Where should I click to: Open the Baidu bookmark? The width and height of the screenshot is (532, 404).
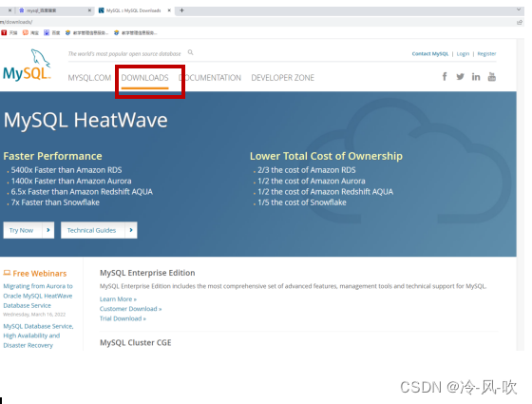(52, 32)
